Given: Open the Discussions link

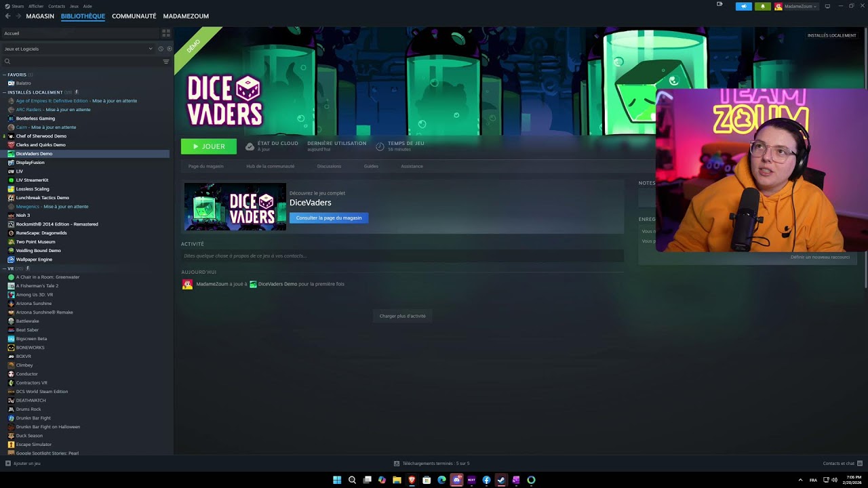Looking at the screenshot, I should pyautogui.click(x=329, y=166).
